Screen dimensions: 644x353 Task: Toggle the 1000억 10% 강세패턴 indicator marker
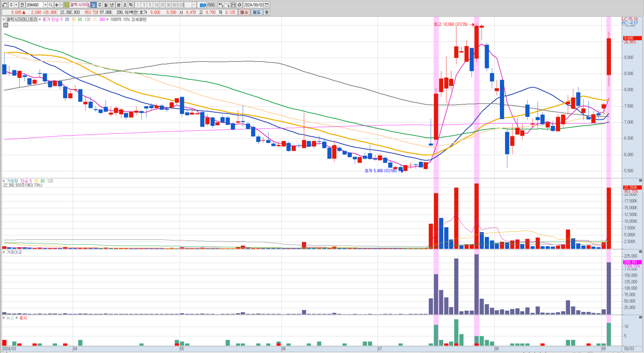pos(108,20)
